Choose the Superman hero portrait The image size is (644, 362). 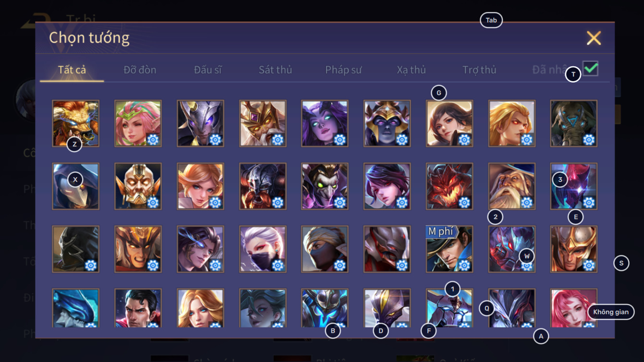138,308
